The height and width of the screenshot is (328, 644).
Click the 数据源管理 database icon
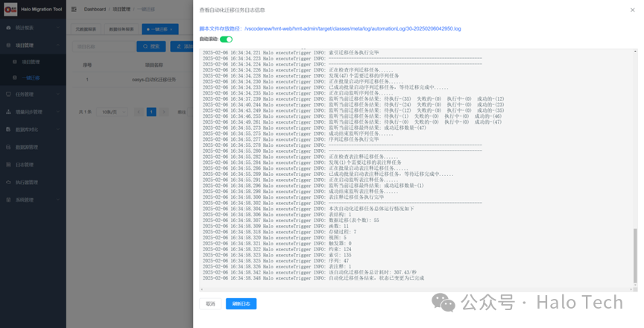coord(9,147)
